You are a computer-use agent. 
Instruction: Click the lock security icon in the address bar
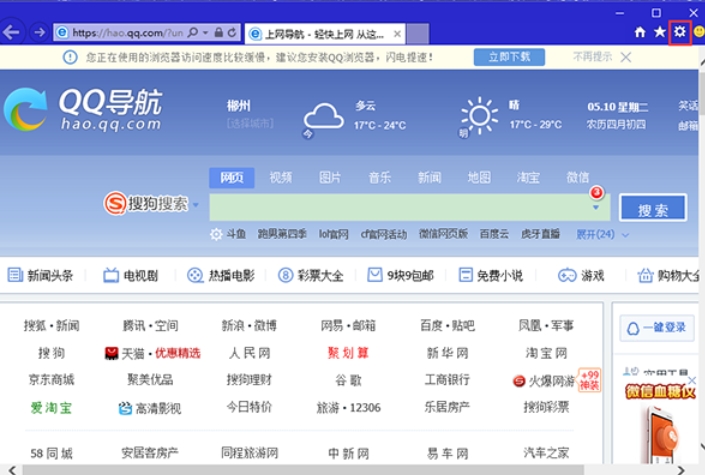(x=219, y=32)
